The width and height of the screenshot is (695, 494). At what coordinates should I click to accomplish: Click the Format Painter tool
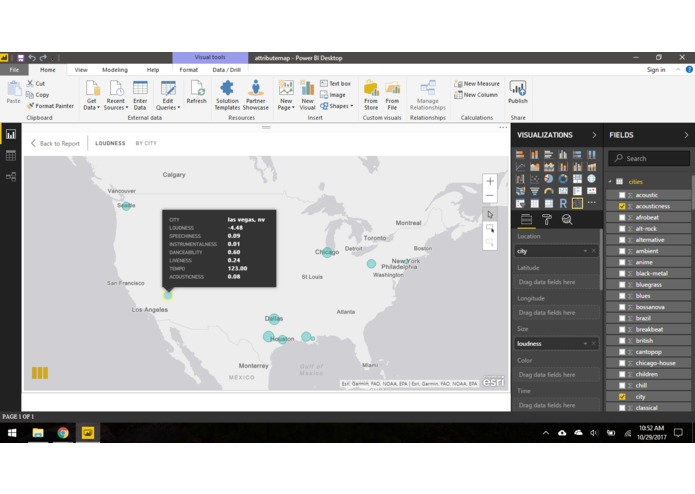[x=50, y=106]
